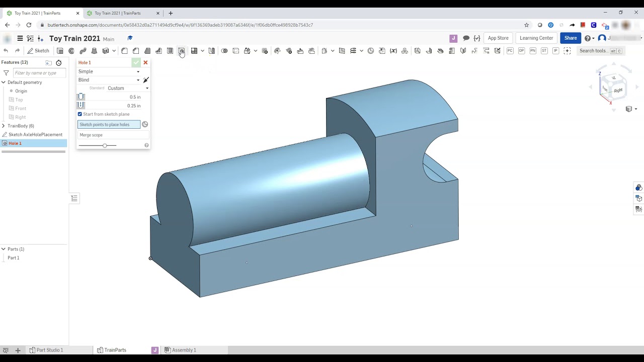
Task: Click Sketch points to place holes field
Action: (109, 125)
